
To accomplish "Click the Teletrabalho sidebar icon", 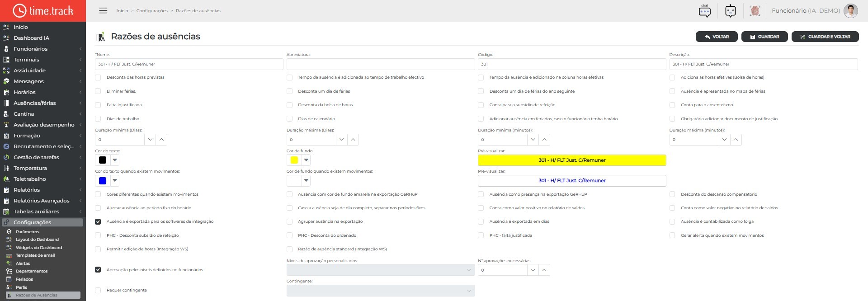I will pos(6,179).
